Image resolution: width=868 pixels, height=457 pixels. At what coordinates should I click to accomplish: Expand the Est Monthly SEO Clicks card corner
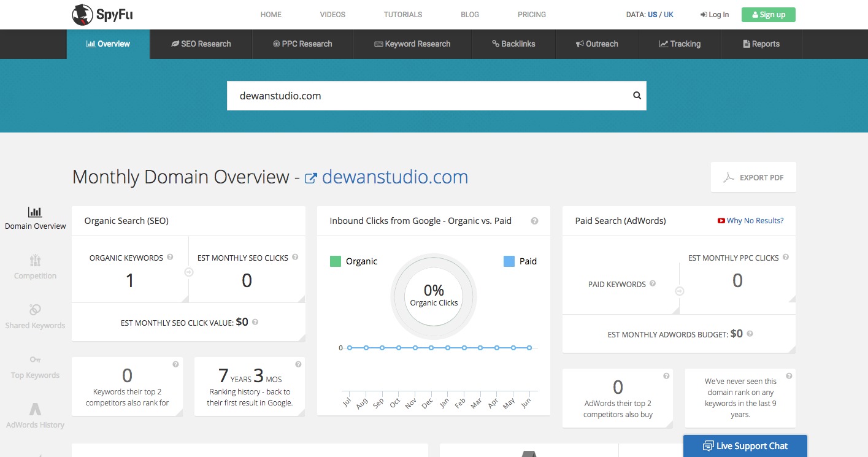(x=301, y=298)
